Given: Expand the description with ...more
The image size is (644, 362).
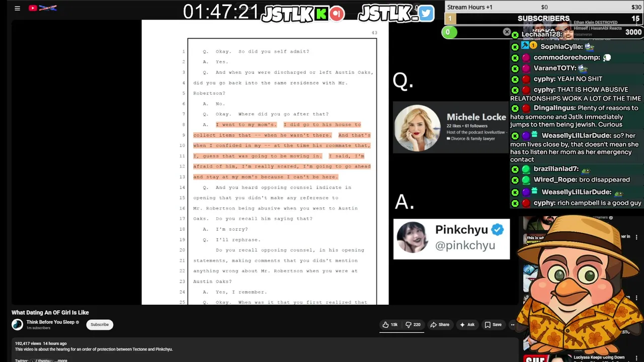Looking at the screenshot, I should tap(61, 360).
